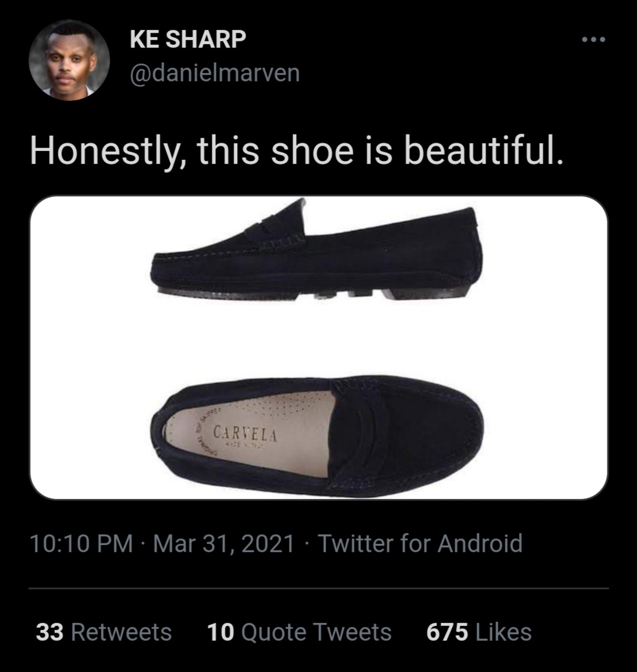
Task: Click the CARVELA logo on the insole
Action: pos(245,434)
